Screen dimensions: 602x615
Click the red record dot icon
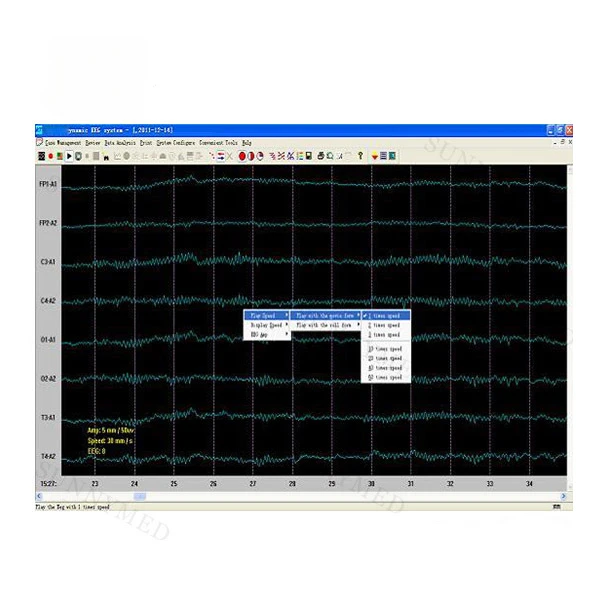click(x=51, y=156)
